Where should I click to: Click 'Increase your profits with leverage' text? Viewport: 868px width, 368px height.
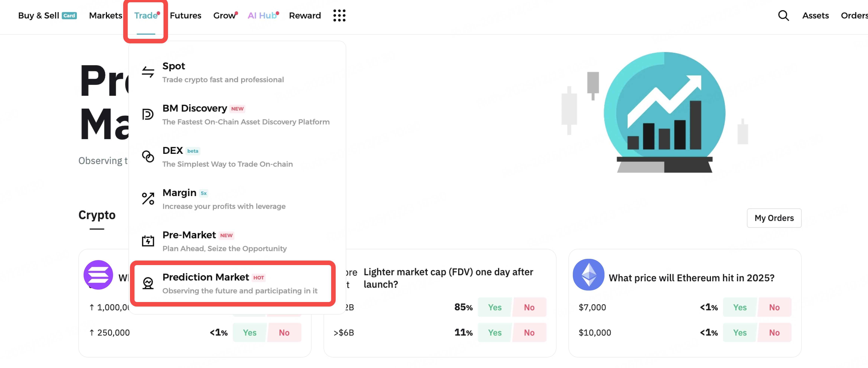point(224,206)
